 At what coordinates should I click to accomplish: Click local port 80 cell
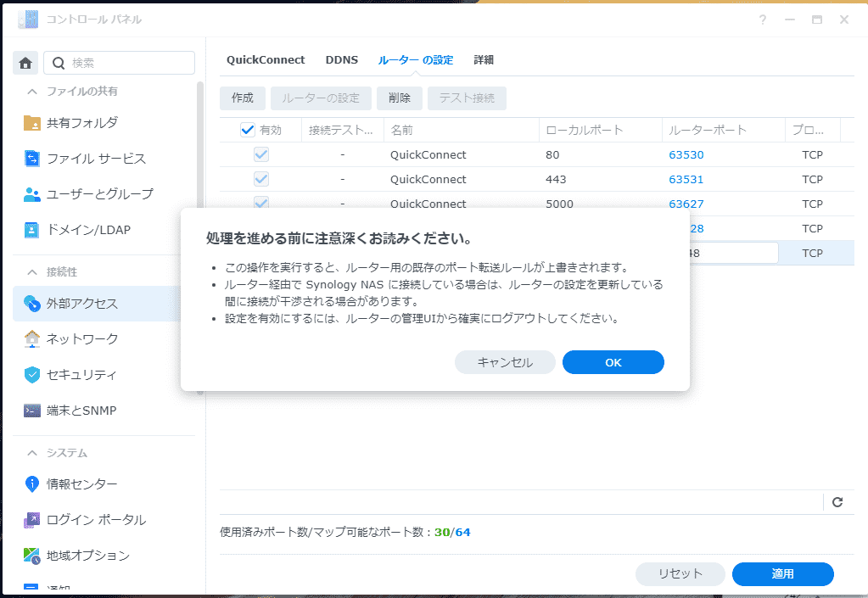coord(552,155)
